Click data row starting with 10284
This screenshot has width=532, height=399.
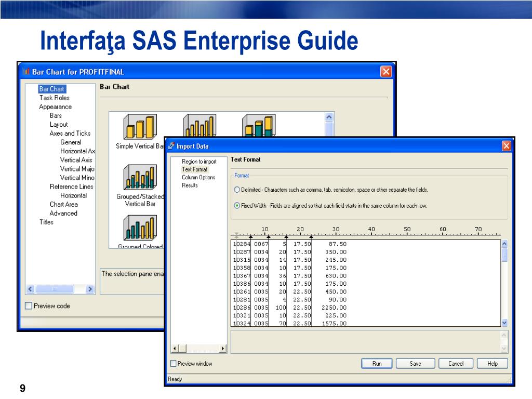(x=290, y=244)
